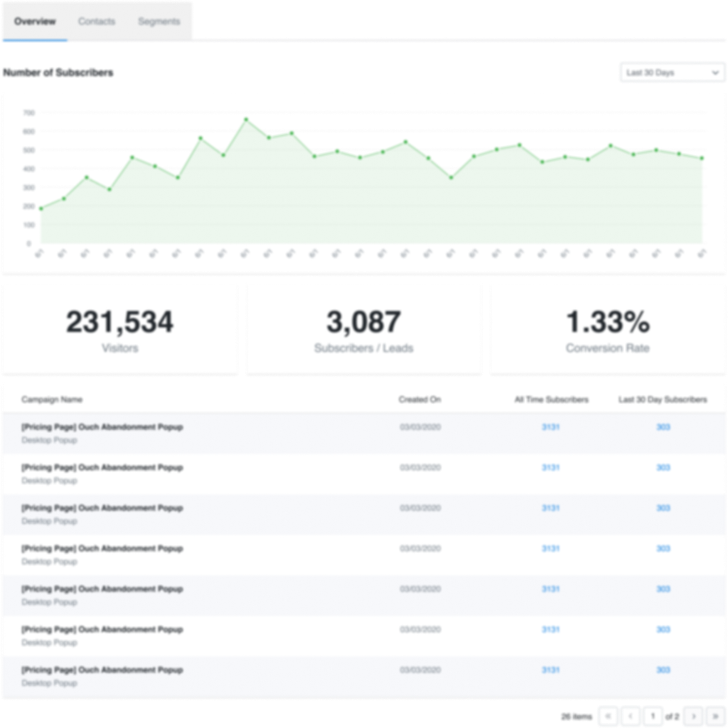Screen dimensions: 728x728
Task: Sort by the Last 30 Day Subscribers column header
Action: [662, 400]
